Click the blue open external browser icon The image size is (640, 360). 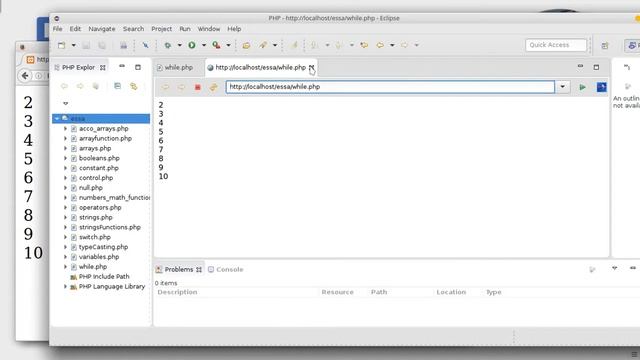click(601, 87)
